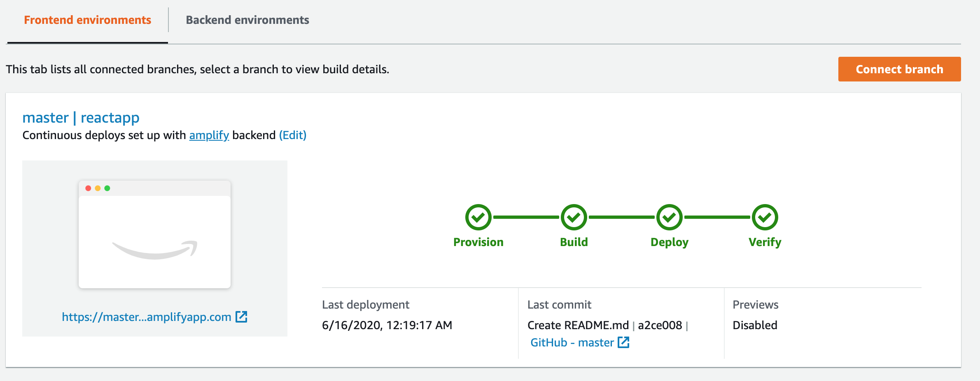
Task: Click the Build stage label
Action: (574, 242)
